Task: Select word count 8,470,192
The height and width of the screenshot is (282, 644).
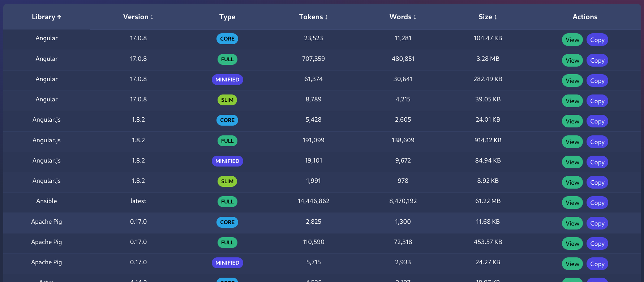Action: pyautogui.click(x=403, y=201)
